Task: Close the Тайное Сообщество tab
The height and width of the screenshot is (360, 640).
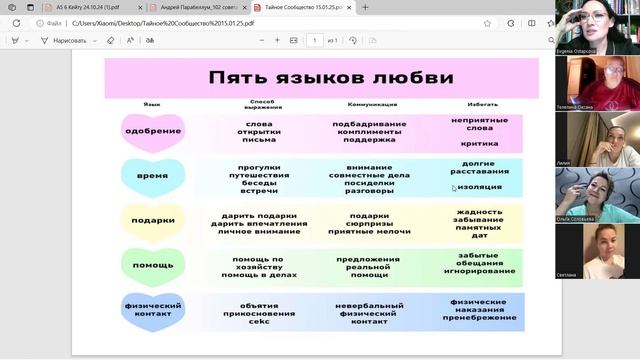Action: coord(349,7)
